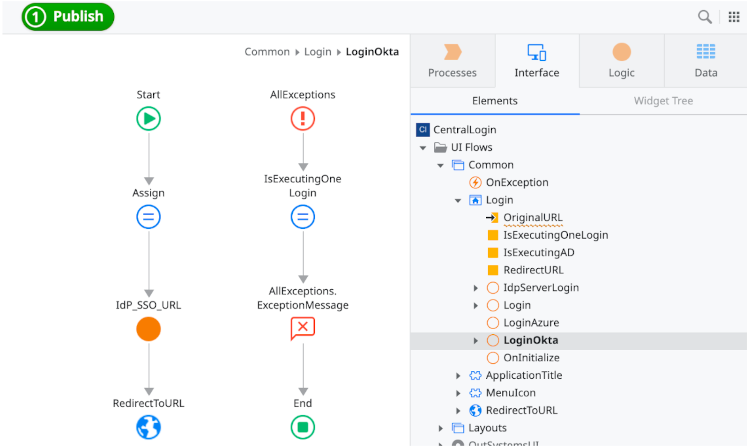Collapse the UI Flows folder

coord(423,148)
